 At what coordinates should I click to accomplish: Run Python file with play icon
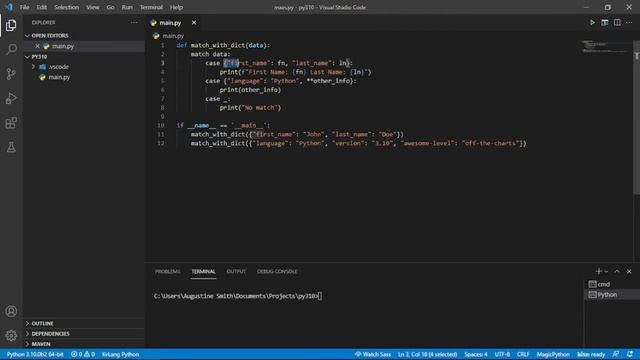click(x=592, y=22)
